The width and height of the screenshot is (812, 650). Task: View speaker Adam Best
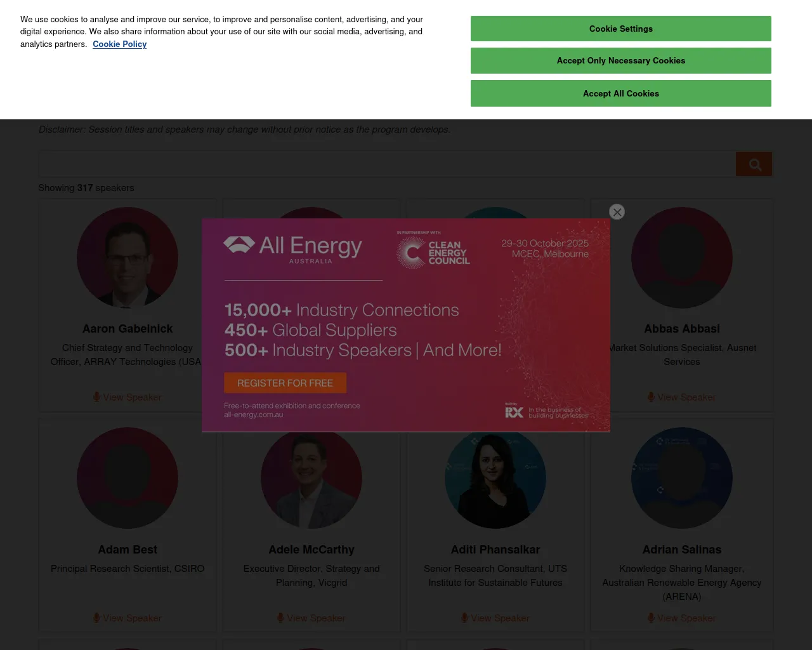click(128, 618)
